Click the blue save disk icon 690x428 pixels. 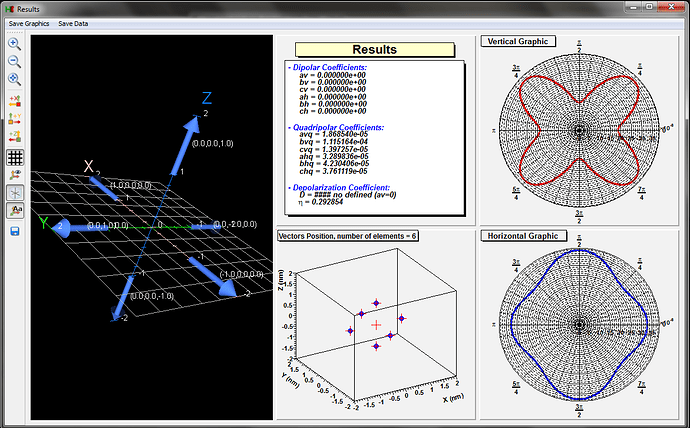(x=15, y=232)
